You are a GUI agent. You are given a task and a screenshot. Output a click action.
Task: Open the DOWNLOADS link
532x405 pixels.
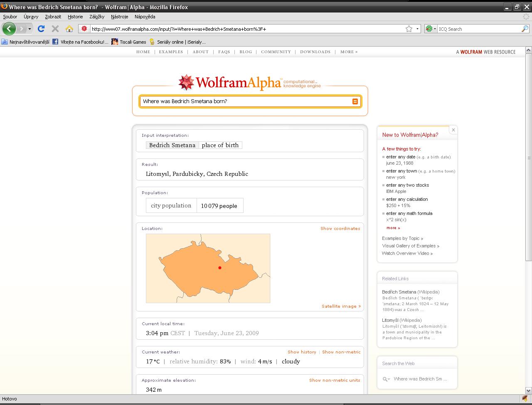coord(315,52)
